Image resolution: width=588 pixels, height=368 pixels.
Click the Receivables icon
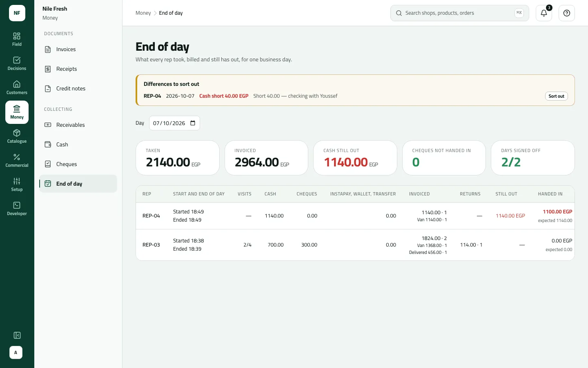(x=48, y=125)
